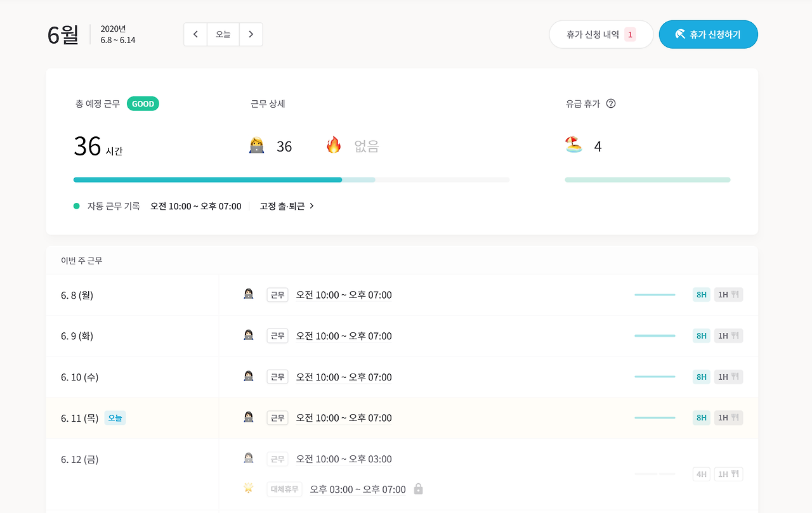Click the help icon next to 유급 휴가
Screen dimensions: 812x513
click(611, 103)
